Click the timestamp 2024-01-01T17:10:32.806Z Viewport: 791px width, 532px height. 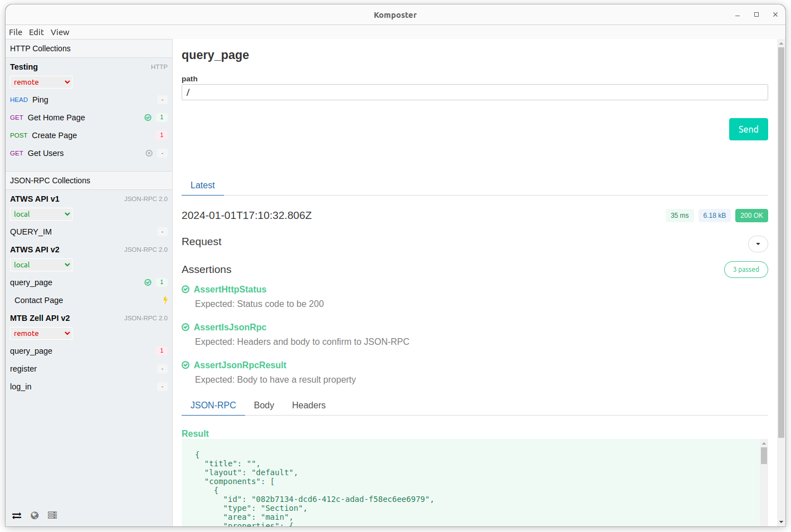pos(247,216)
